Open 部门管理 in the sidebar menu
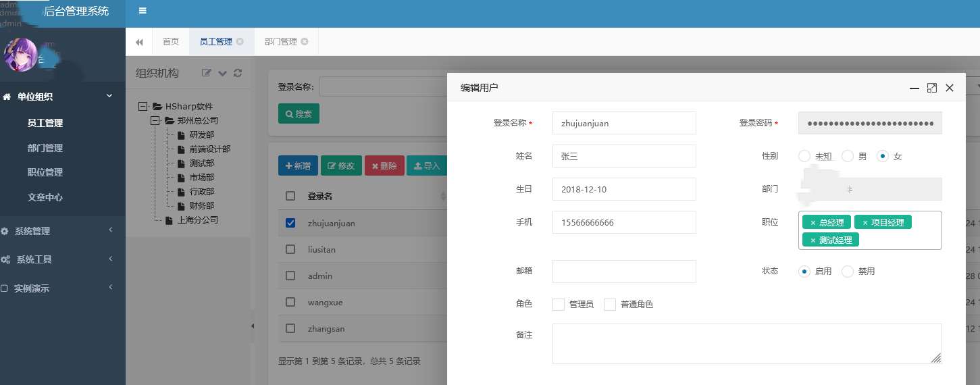 [45, 148]
